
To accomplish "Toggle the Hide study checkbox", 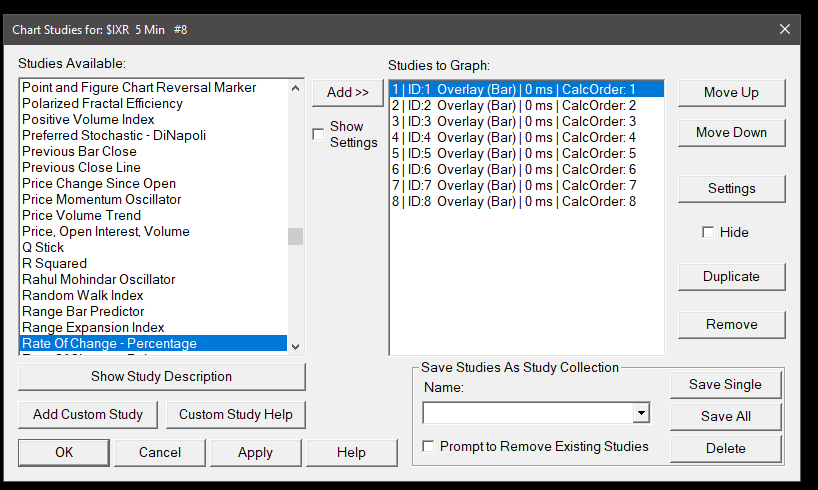I will 708,232.
